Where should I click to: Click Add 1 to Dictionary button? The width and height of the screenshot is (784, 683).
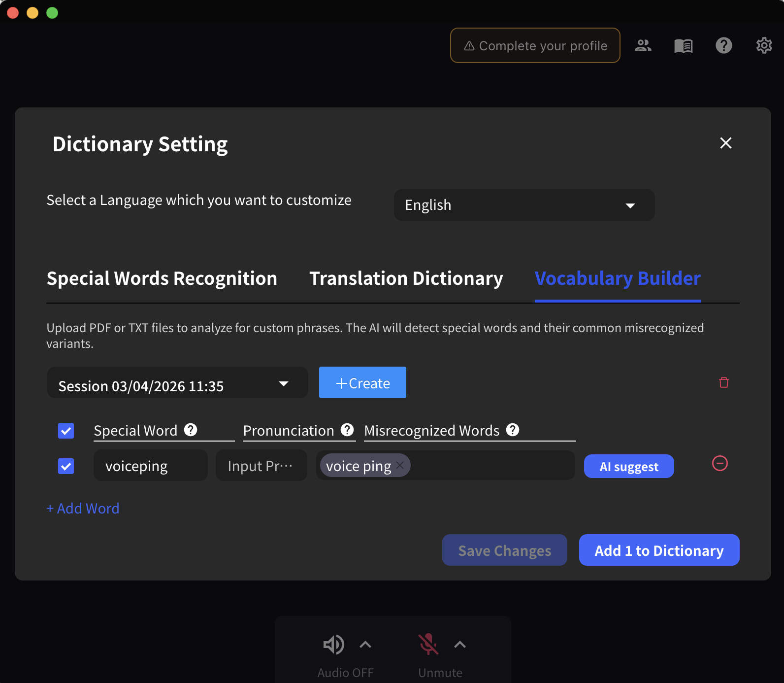tap(659, 550)
